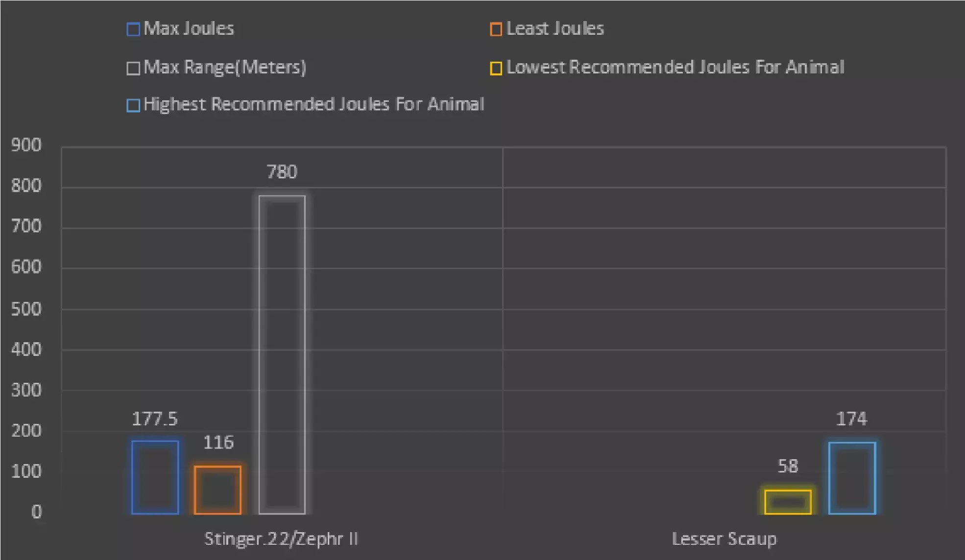
Task: Select the Least Joules legend label
Action: [x=555, y=29]
